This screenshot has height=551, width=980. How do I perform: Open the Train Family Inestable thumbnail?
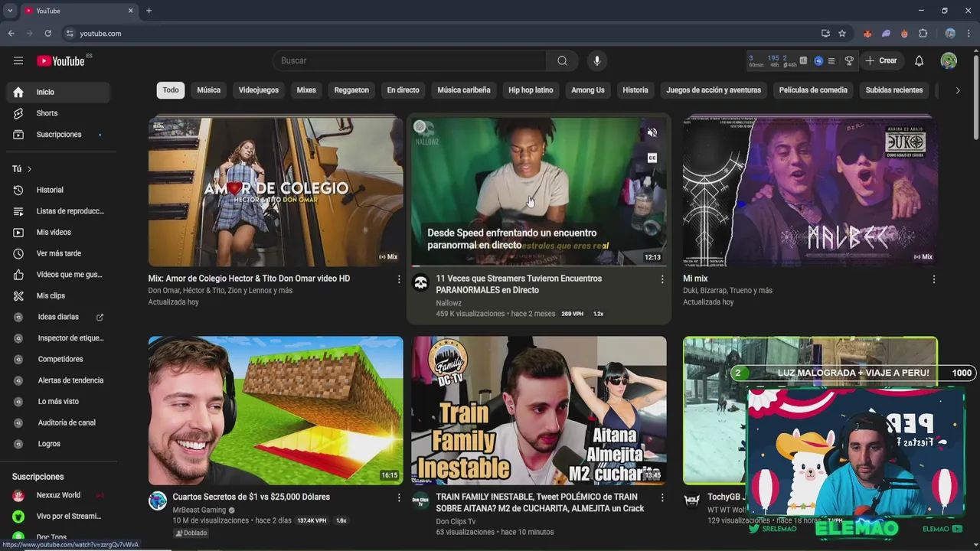click(539, 410)
